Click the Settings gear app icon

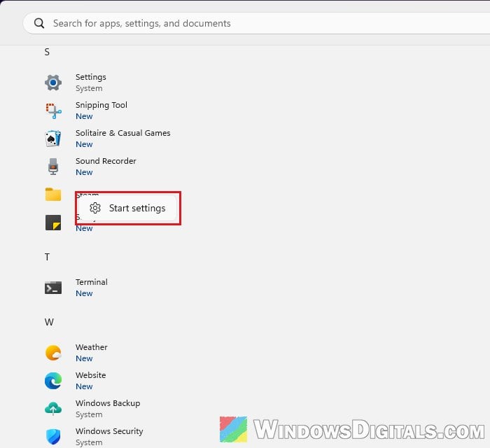click(x=53, y=83)
